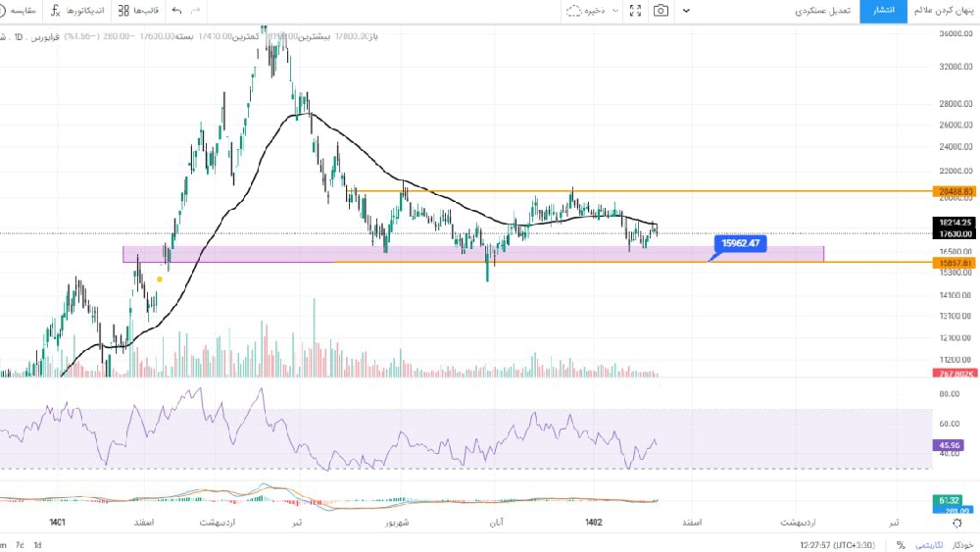The image size is (980, 552).
Task: Click the moving average label 18214.25
Action: pos(954,223)
